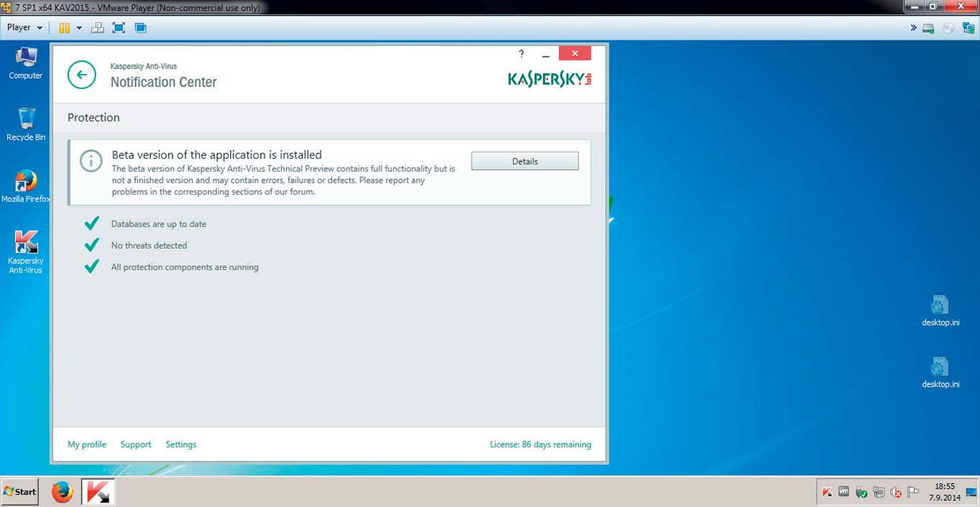Select the lower desktop.ini file icon
Viewport: 980px width, 507px height.
pyautogui.click(x=940, y=372)
